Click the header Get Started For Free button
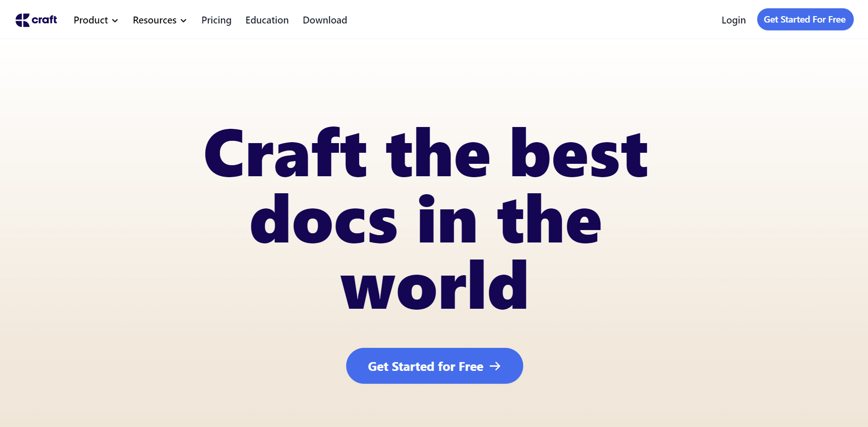Screen dimensions: 868x427 click(805, 19)
